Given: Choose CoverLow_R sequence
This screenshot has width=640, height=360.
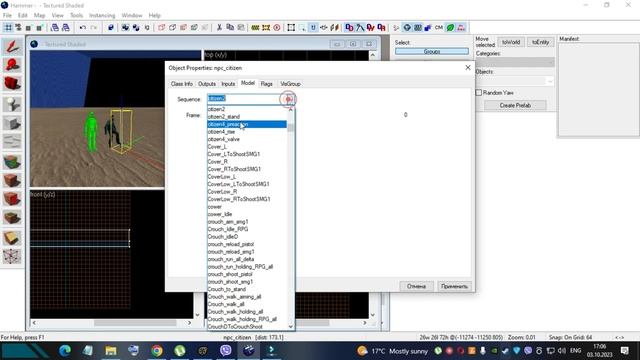Looking at the screenshot, I should [247, 191].
